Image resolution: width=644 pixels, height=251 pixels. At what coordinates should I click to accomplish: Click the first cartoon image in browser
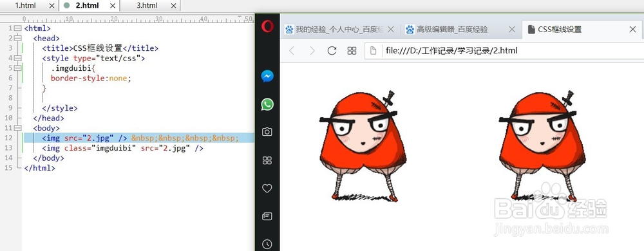pyautogui.click(x=363, y=147)
